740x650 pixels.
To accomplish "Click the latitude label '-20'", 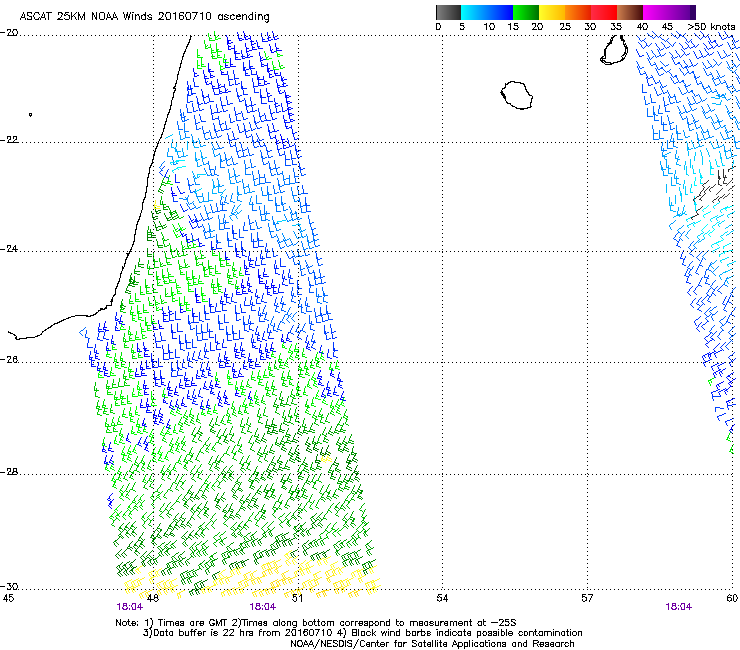I will coord(9,33).
